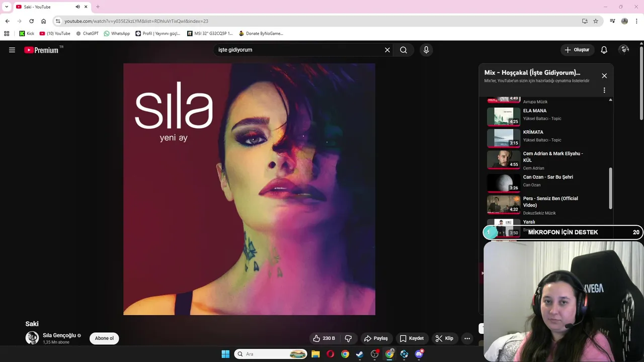Open the Chrome profile avatar
This screenshot has width=644, height=362.
click(624, 21)
